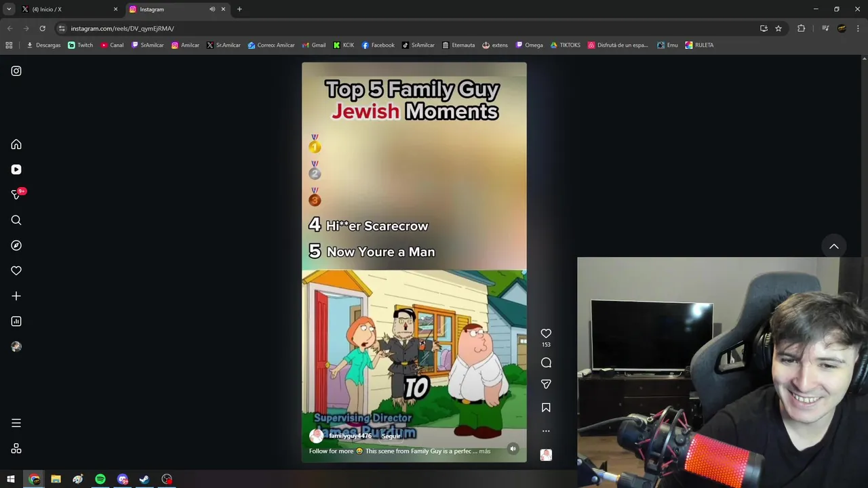Open Paint palette app from the taskbar
Viewport: 868px width, 488px height.
tap(78, 479)
